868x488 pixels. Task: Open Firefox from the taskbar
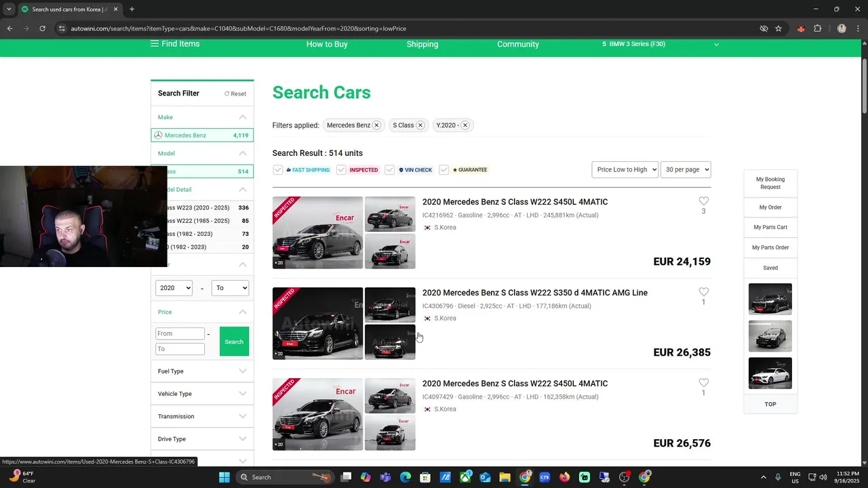(565, 477)
